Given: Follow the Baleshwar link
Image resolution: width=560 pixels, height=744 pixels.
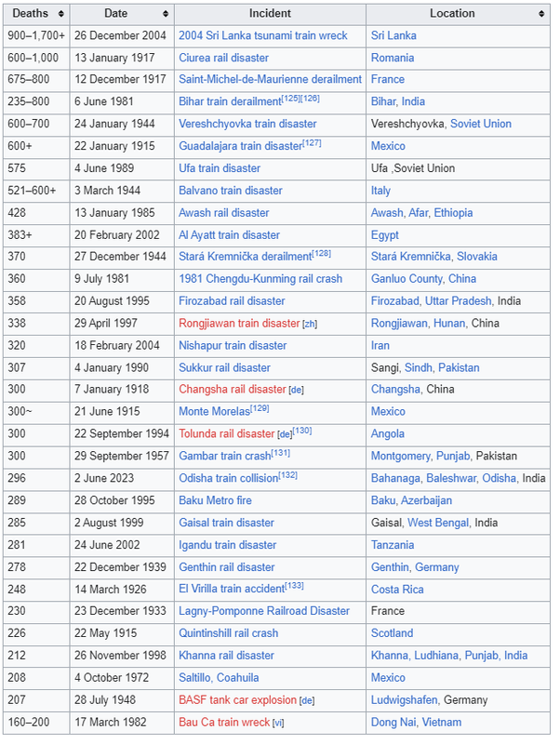Looking at the screenshot, I should coord(451,479).
